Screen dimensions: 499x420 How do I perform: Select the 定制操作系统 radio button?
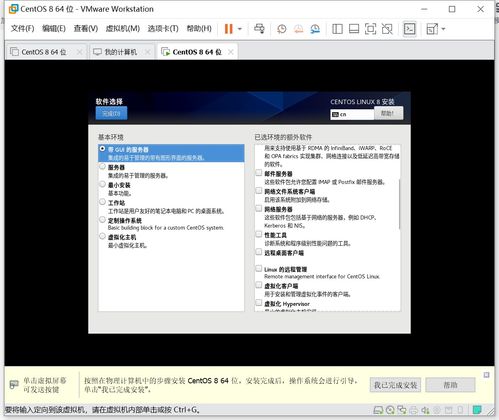coord(102,219)
